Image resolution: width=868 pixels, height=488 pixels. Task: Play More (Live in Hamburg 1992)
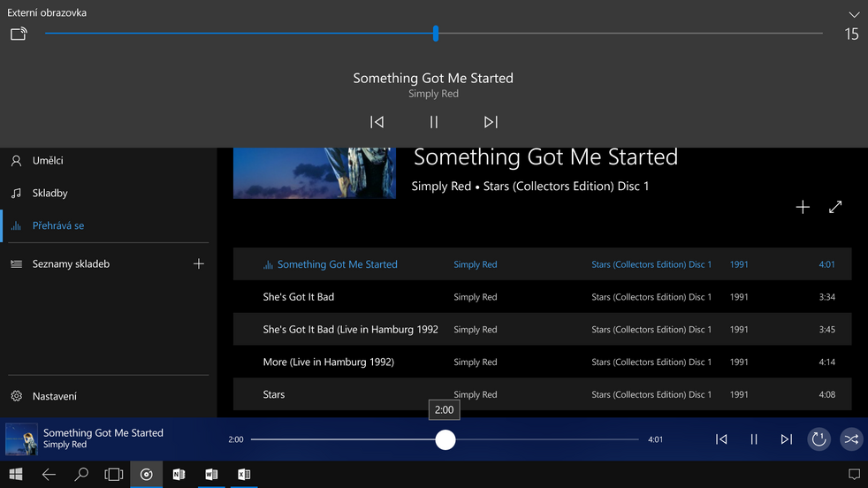point(542,362)
